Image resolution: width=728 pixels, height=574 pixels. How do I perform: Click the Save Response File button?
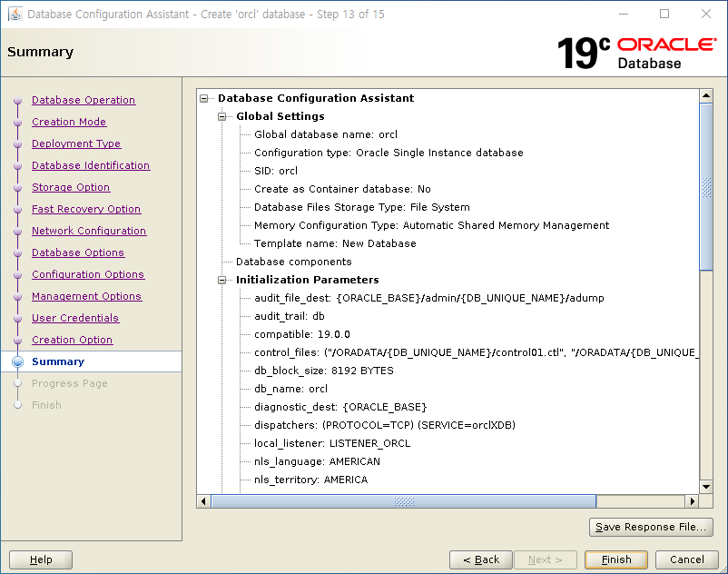click(x=651, y=527)
